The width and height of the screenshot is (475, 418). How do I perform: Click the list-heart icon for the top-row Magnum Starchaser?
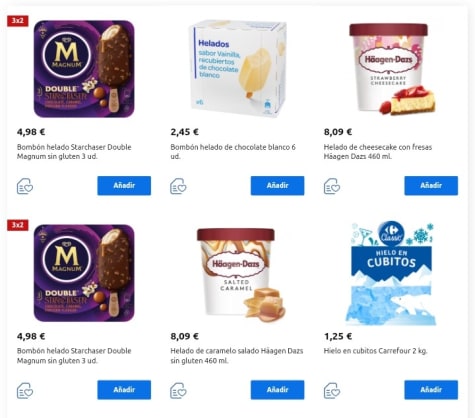pos(25,186)
